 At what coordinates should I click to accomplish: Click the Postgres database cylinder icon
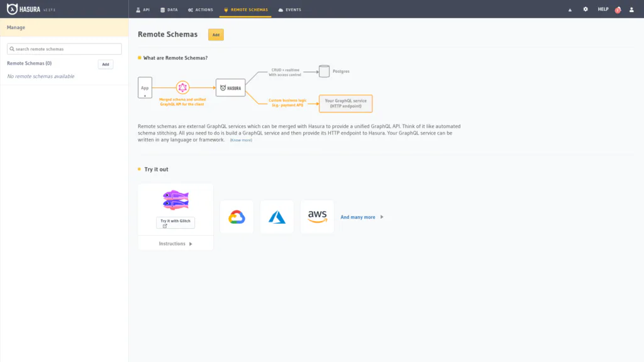pos(324,71)
